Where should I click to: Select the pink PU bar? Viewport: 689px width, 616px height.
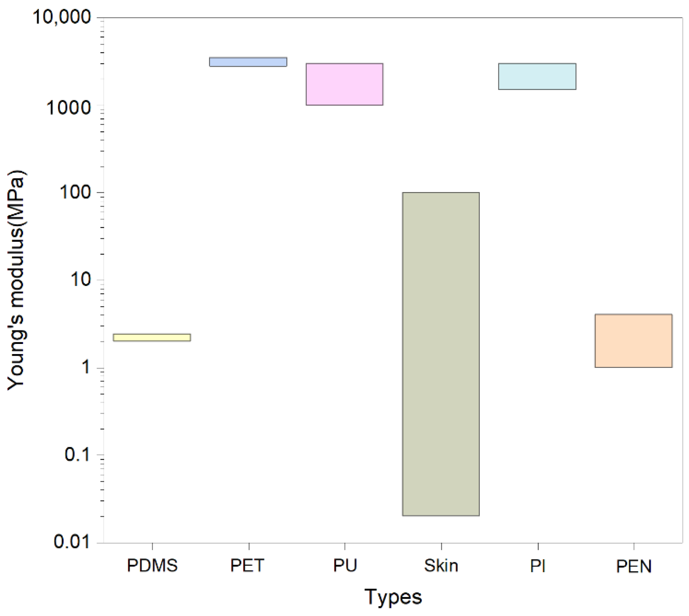pos(344,84)
